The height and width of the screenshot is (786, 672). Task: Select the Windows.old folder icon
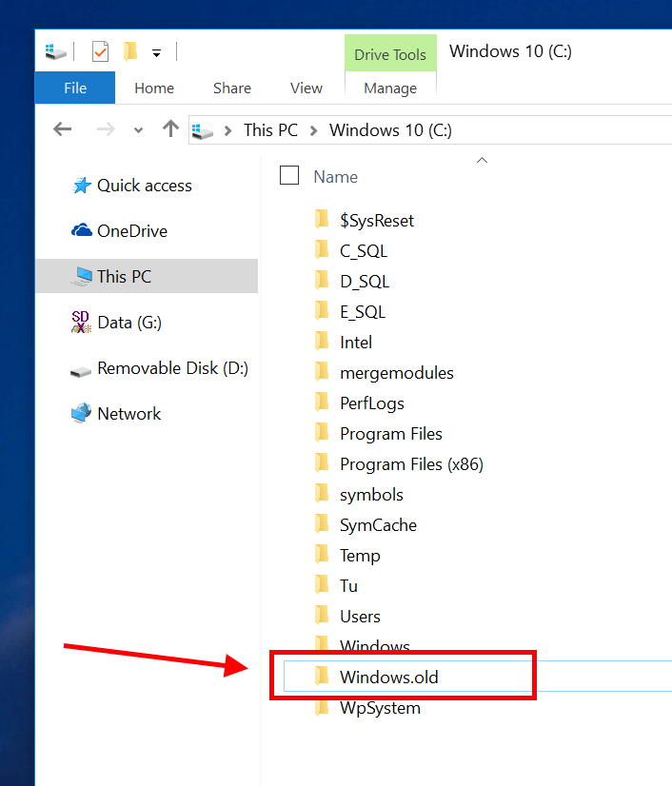[322, 676]
